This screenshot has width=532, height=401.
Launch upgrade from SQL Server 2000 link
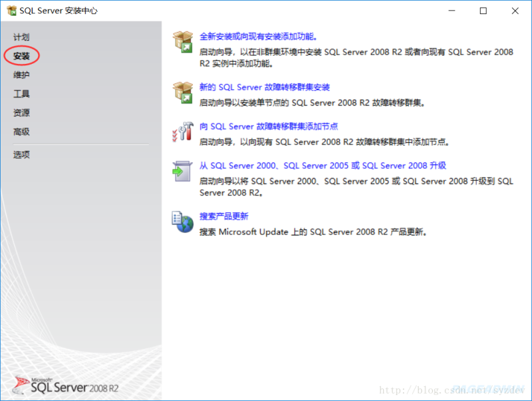323,166
